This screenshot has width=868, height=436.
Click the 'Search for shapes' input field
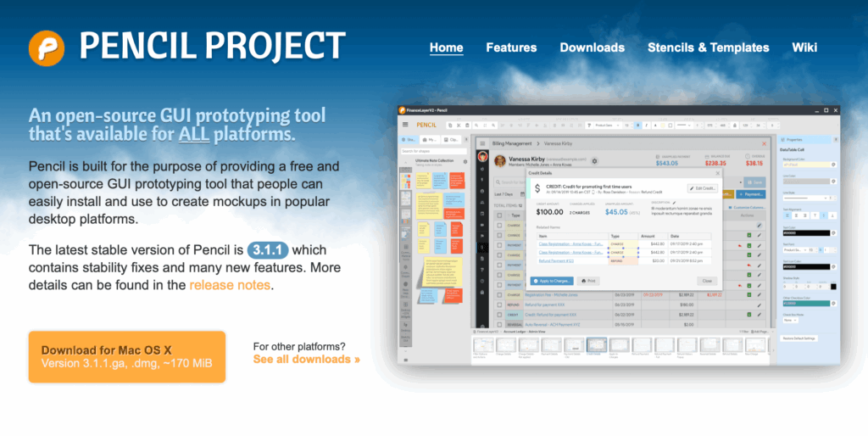434,151
